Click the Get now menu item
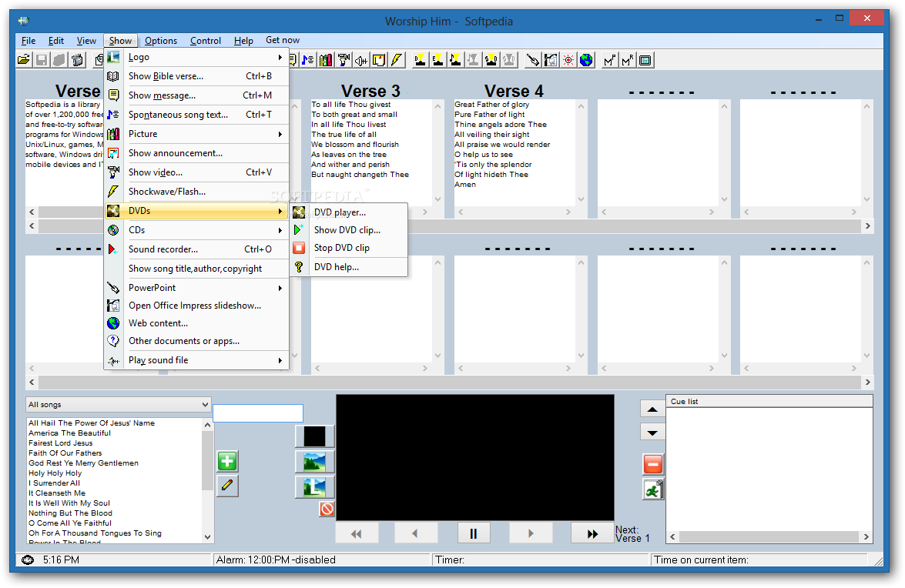Viewport: 905px width, 588px height. [x=282, y=40]
